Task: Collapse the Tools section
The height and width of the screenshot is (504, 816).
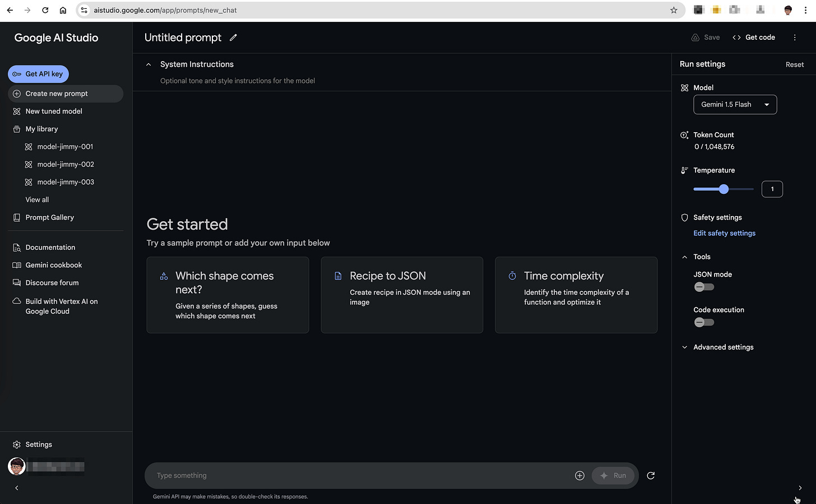Action: tap(684, 257)
